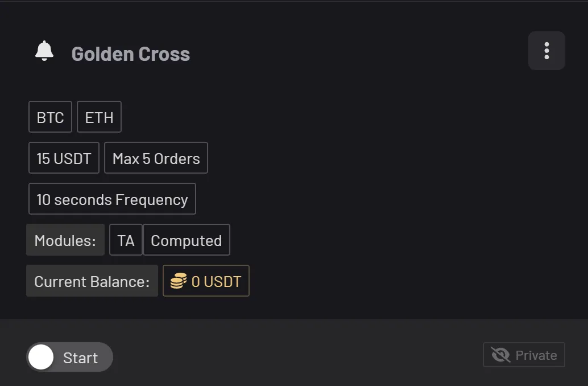Click the Private visibility button
Viewport: 588px width, 386px height.
pyautogui.click(x=524, y=355)
